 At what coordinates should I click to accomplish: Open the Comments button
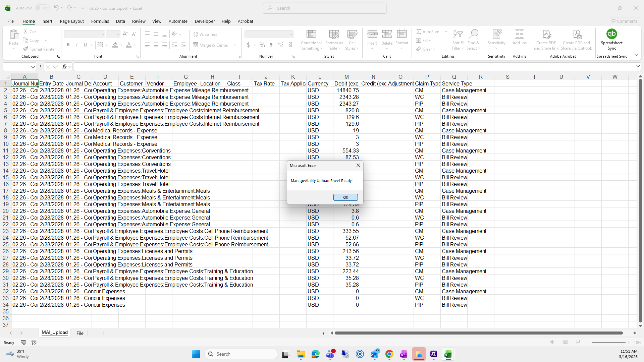click(x=624, y=21)
